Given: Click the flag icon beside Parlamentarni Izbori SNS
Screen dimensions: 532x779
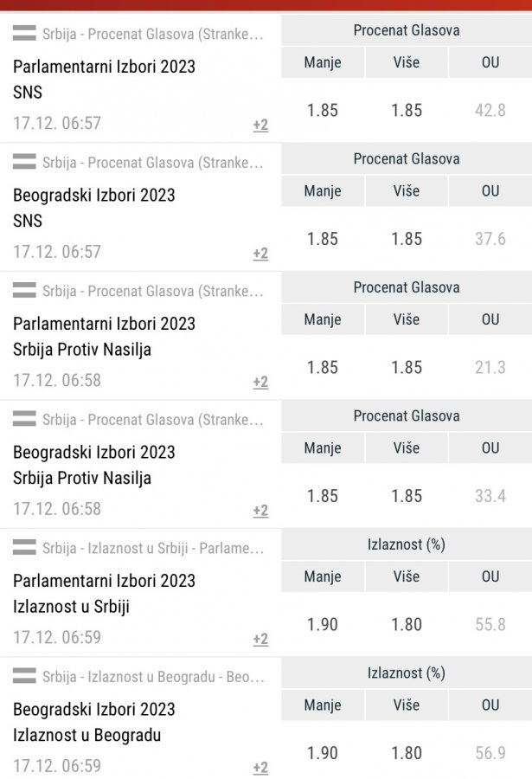Looking at the screenshot, I should (25, 35).
